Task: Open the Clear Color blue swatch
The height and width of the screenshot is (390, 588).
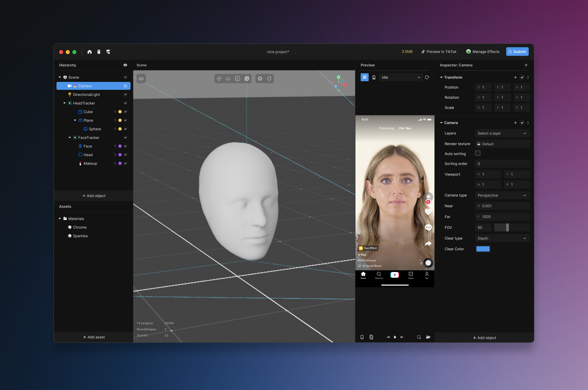Action: coord(483,249)
